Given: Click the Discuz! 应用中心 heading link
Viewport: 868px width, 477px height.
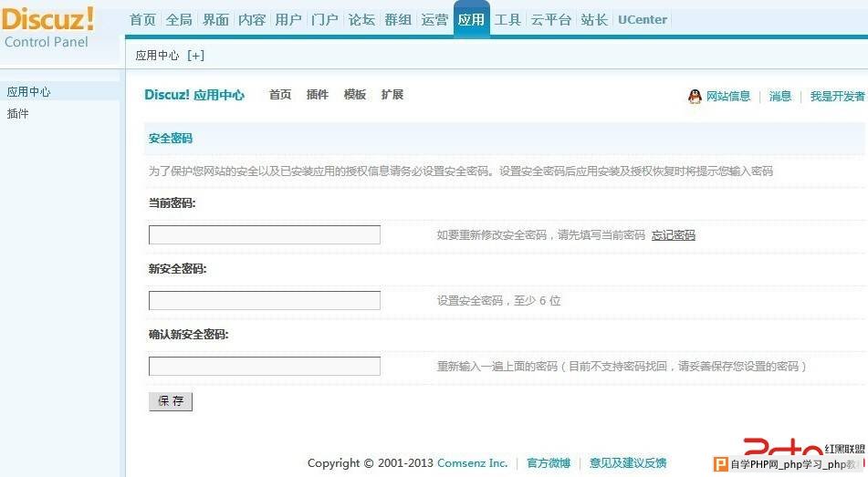Looking at the screenshot, I should tap(194, 95).
